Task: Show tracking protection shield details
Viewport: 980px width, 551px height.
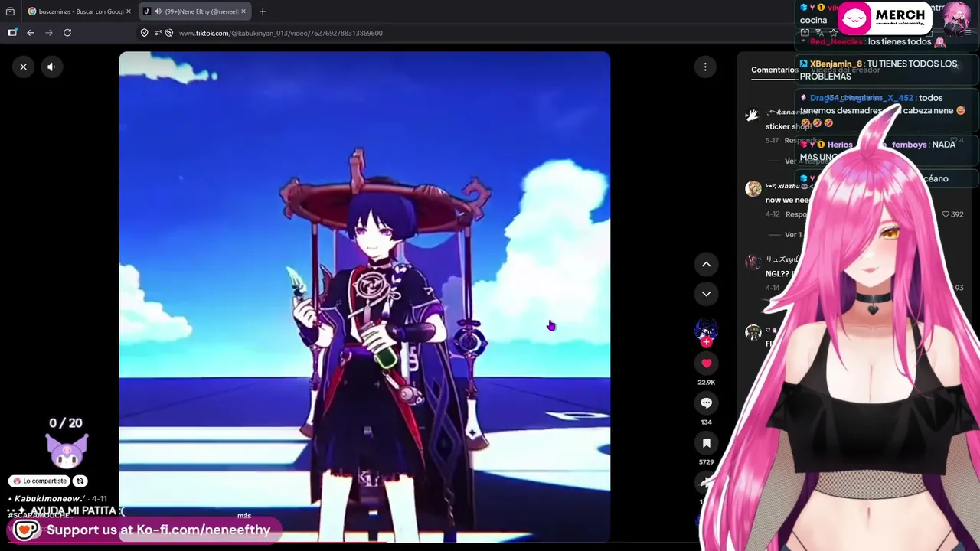Action: point(144,33)
